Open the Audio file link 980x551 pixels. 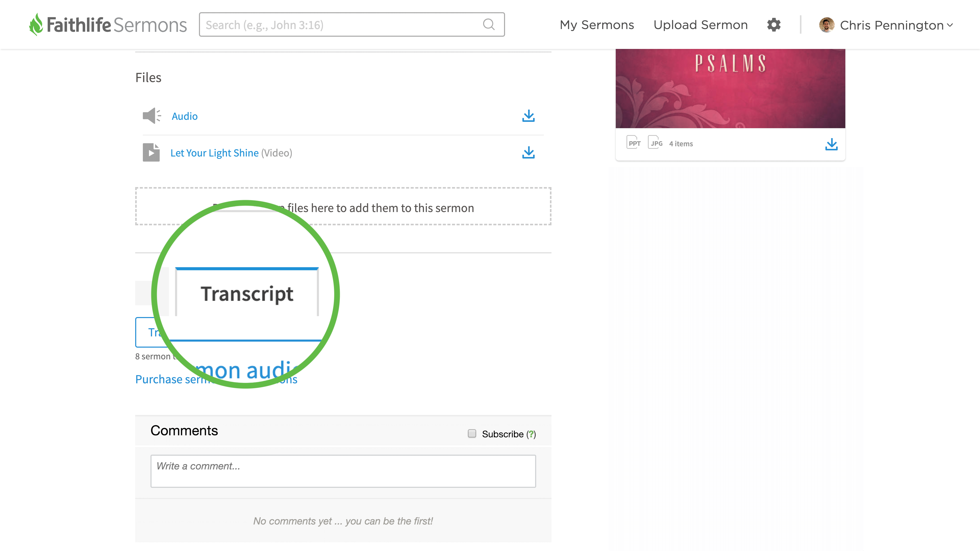point(184,116)
